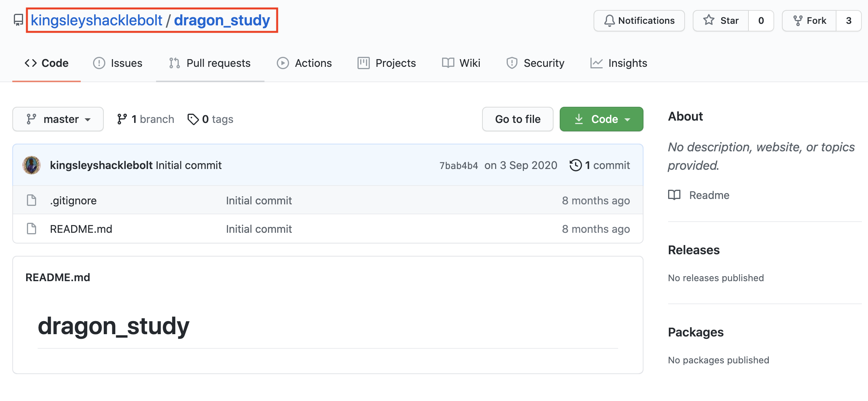Open the Projects tab
Viewport: 868px width, 401px height.
(387, 63)
